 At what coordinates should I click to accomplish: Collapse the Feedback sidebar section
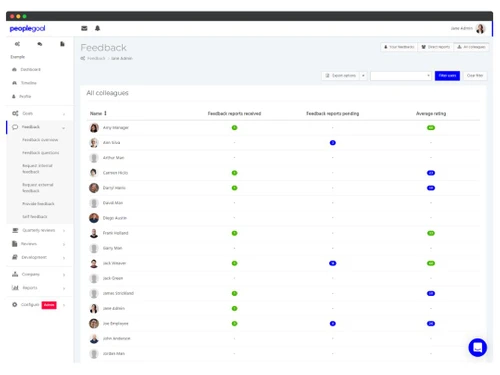coord(64,128)
